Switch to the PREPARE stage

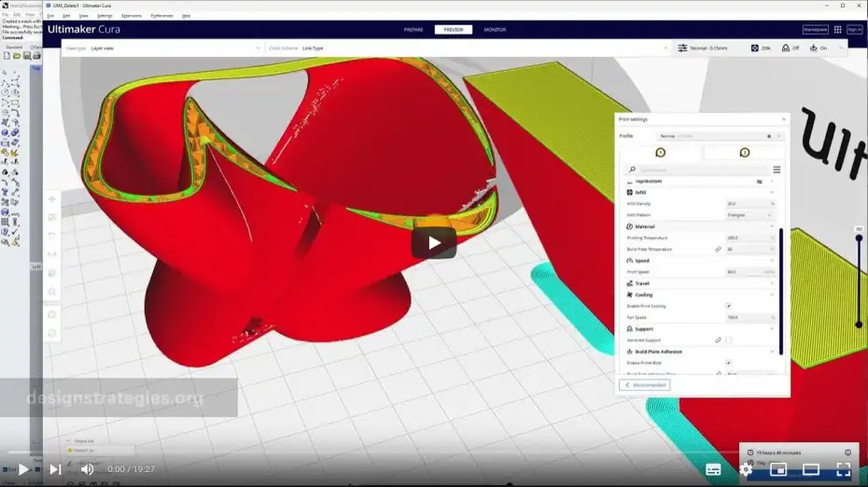413,30
